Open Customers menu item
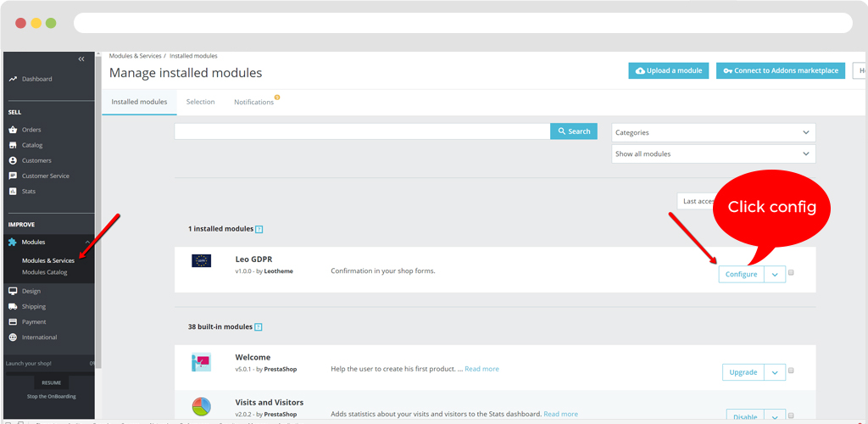This screenshot has width=868, height=424. pyautogui.click(x=36, y=160)
